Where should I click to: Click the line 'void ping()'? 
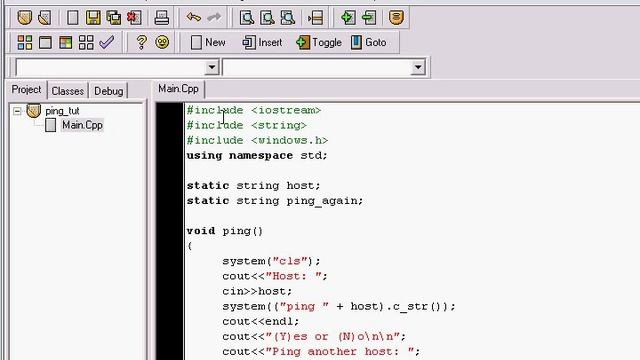click(225, 231)
